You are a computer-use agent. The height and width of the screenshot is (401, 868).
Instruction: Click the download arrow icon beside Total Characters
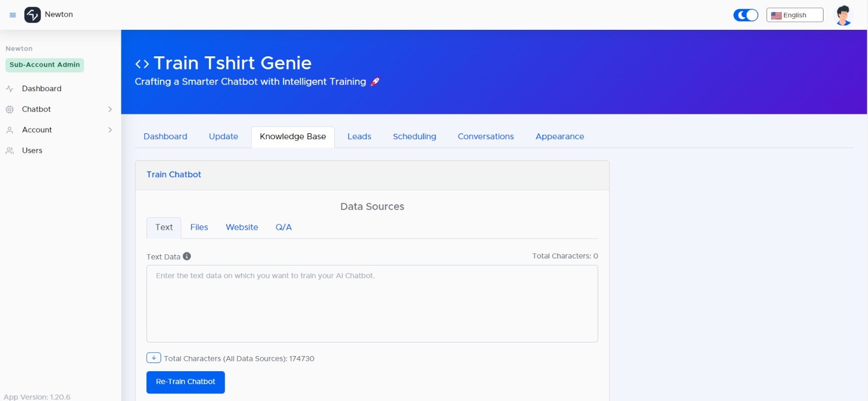coord(154,358)
